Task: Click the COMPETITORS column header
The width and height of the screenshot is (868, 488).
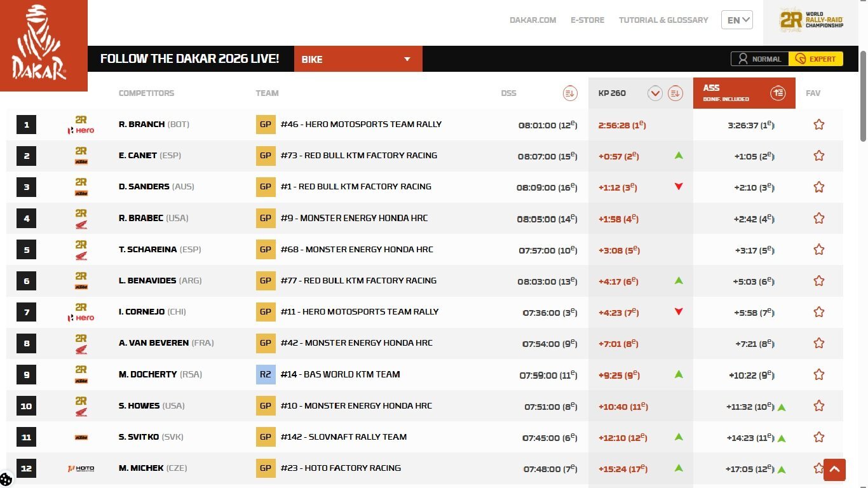Action: (146, 93)
